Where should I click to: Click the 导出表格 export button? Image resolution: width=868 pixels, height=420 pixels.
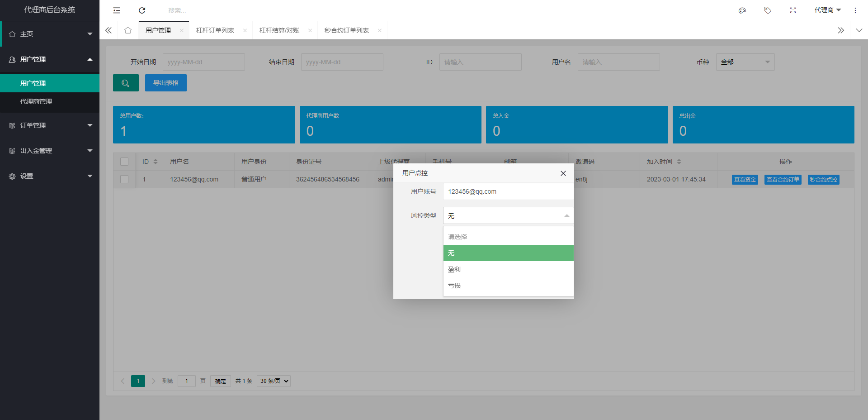tap(165, 83)
